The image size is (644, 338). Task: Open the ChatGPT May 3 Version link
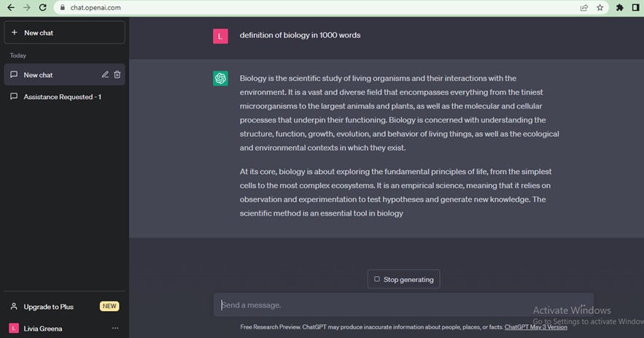(535, 327)
